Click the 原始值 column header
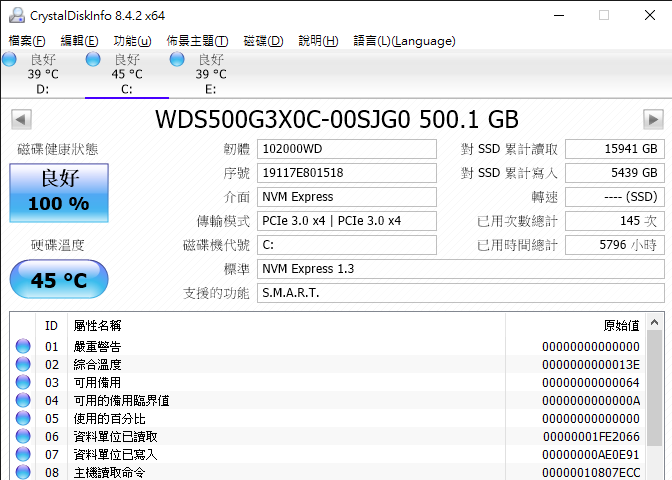 576,326
